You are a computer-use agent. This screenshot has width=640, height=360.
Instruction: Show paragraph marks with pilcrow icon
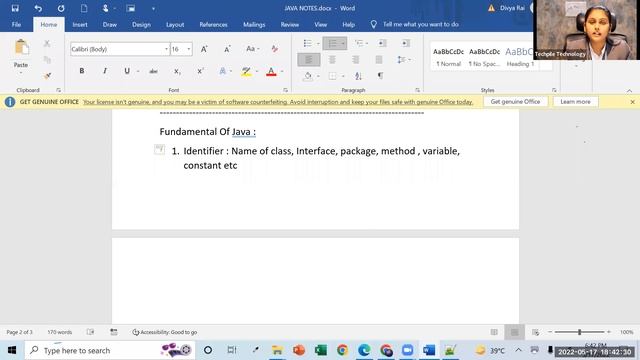[x=380, y=76]
